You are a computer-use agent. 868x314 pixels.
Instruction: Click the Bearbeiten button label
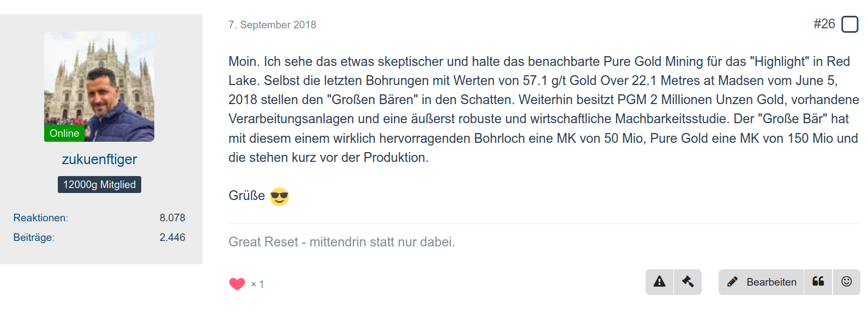click(x=771, y=282)
